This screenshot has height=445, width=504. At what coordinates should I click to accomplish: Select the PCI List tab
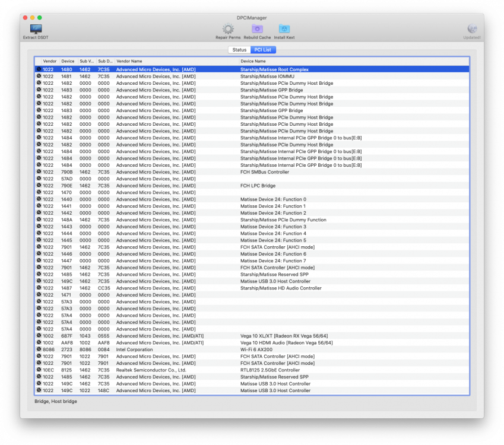pyautogui.click(x=263, y=50)
